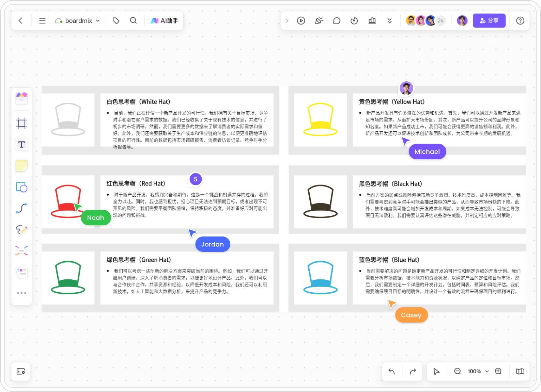
Task: Open the document card tool
Action: click(22, 272)
